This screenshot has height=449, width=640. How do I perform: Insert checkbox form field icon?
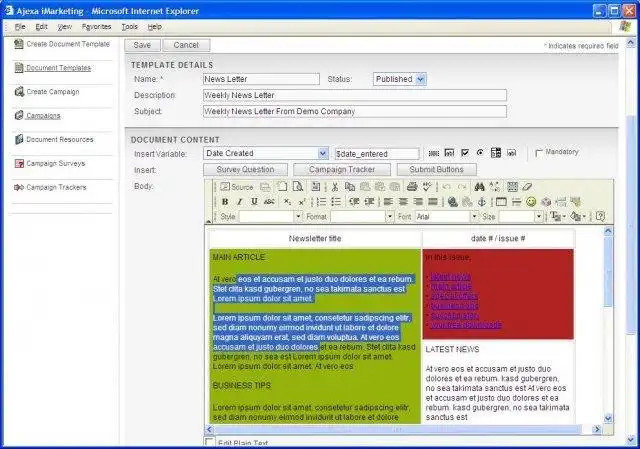point(464,153)
